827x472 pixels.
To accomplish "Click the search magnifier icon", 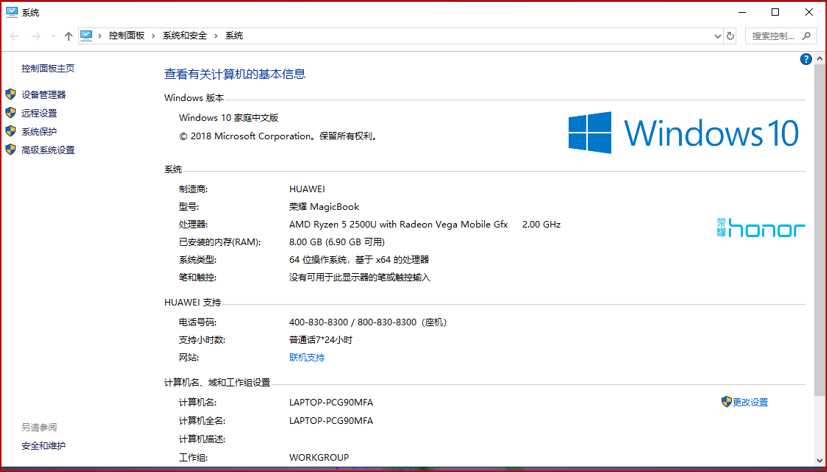I will (x=806, y=36).
